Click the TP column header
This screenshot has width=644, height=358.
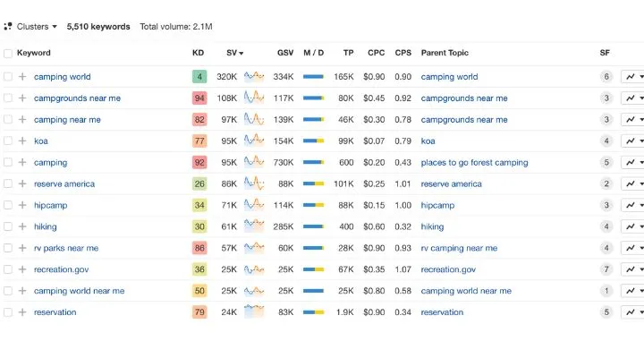click(348, 53)
